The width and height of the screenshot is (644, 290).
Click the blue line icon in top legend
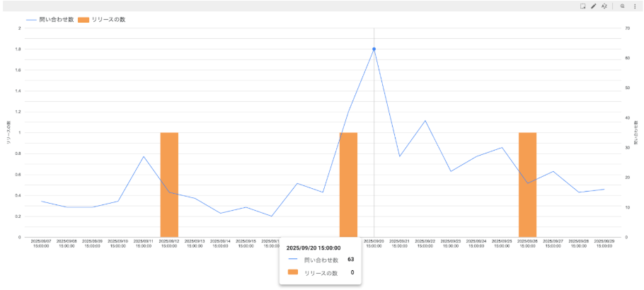[x=31, y=20]
